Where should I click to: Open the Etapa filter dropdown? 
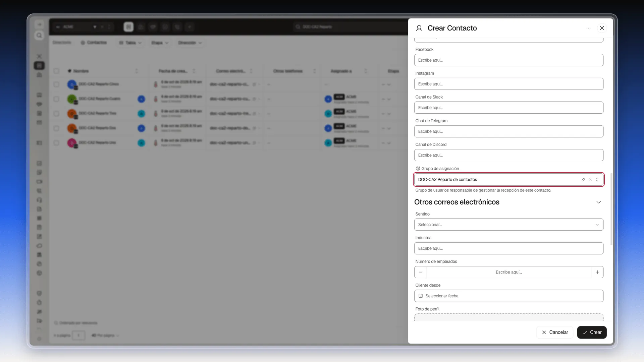pos(160,43)
